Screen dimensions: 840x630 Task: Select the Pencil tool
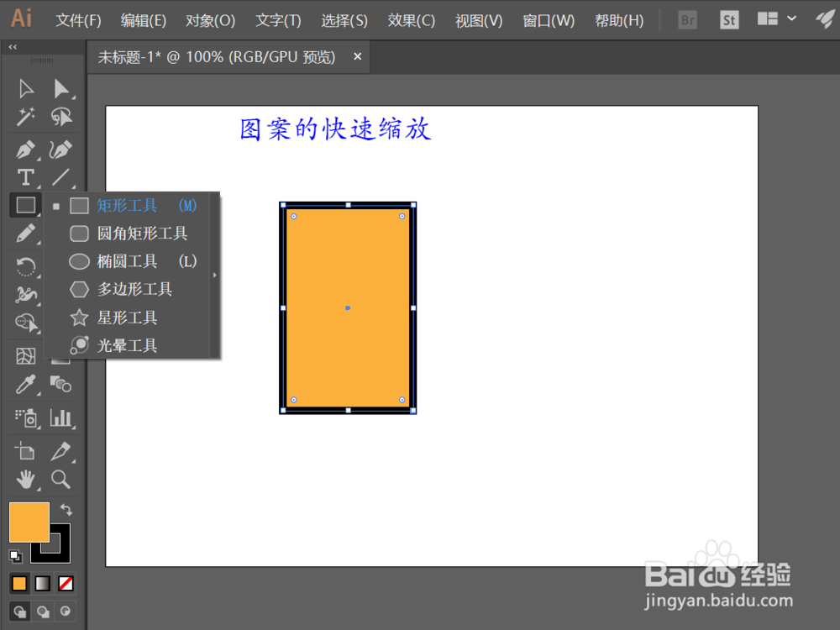click(25, 234)
